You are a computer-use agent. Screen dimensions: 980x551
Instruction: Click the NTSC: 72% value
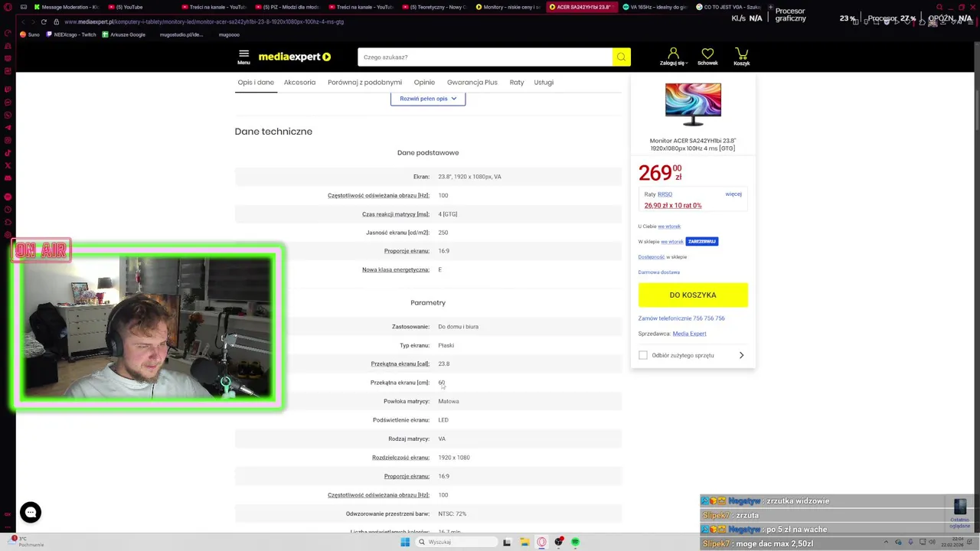click(x=452, y=514)
